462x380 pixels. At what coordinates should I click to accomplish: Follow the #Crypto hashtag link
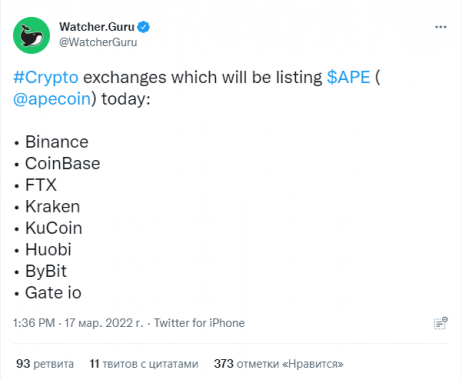[46, 77]
